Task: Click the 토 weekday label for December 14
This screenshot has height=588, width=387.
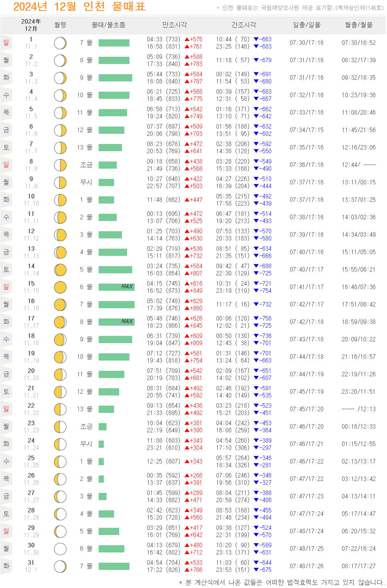Action: [6, 270]
